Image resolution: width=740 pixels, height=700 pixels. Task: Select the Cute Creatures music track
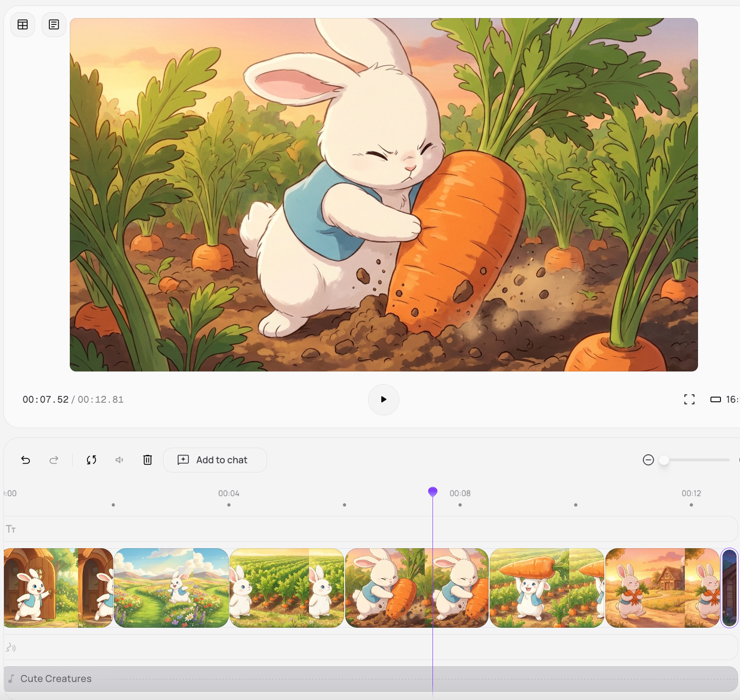tap(342, 679)
